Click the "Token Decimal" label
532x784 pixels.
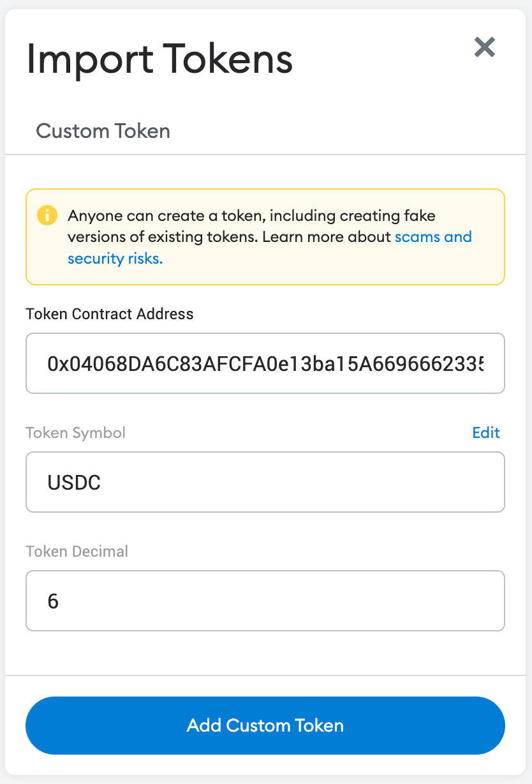77,551
